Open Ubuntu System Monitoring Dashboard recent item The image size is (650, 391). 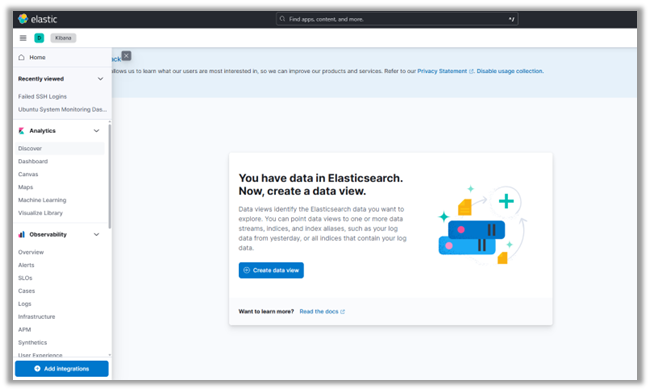coord(62,109)
